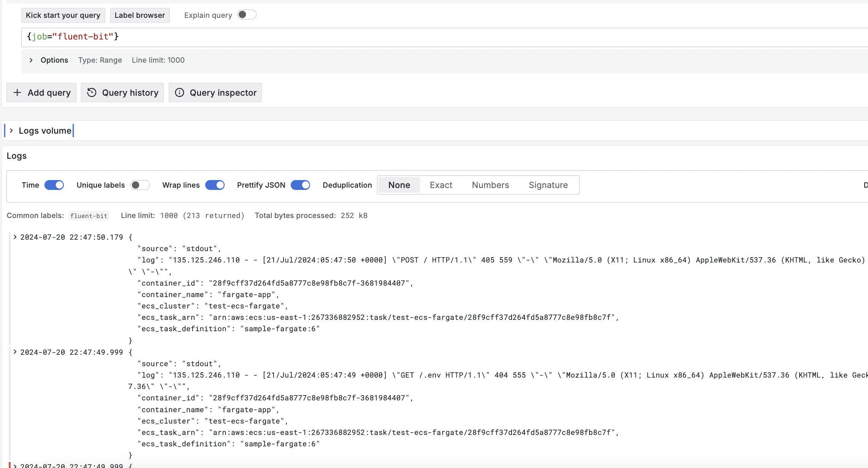This screenshot has width=868, height=468.
Task: Open Kick start your query
Action: tap(63, 15)
